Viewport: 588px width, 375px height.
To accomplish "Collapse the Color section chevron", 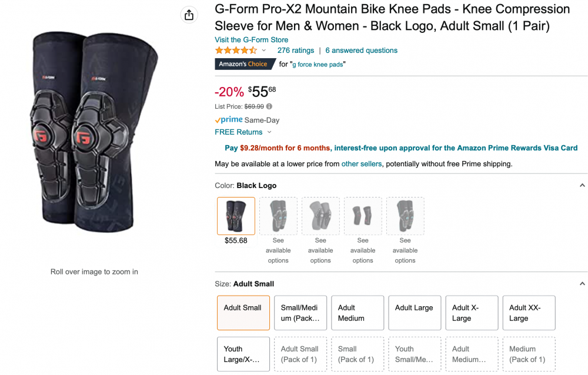I will pyautogui.click(x=582, y=185).
